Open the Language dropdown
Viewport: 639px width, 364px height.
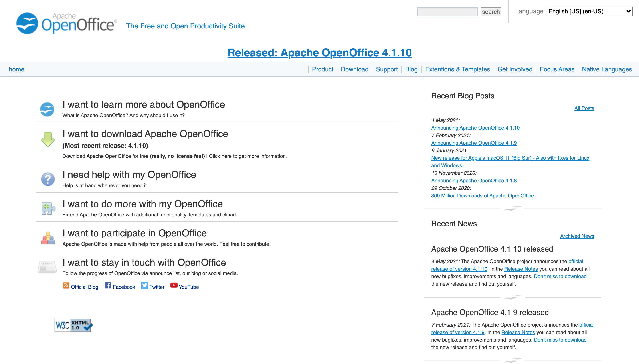point(589,11)
